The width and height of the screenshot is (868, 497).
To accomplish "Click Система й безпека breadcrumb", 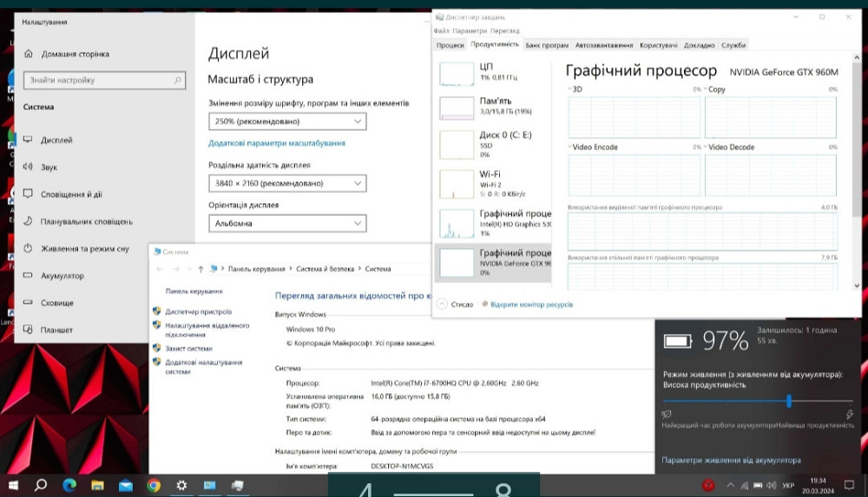I will click(x=325, y=269).
